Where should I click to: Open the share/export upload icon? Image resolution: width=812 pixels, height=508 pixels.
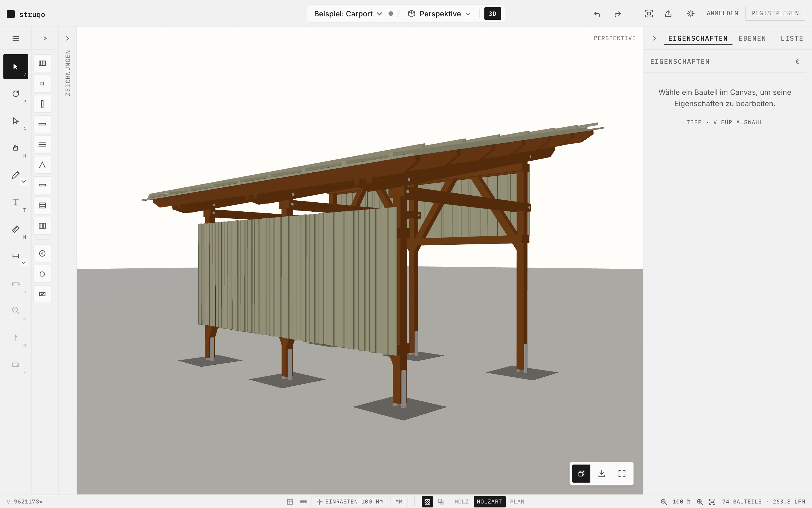668,14
